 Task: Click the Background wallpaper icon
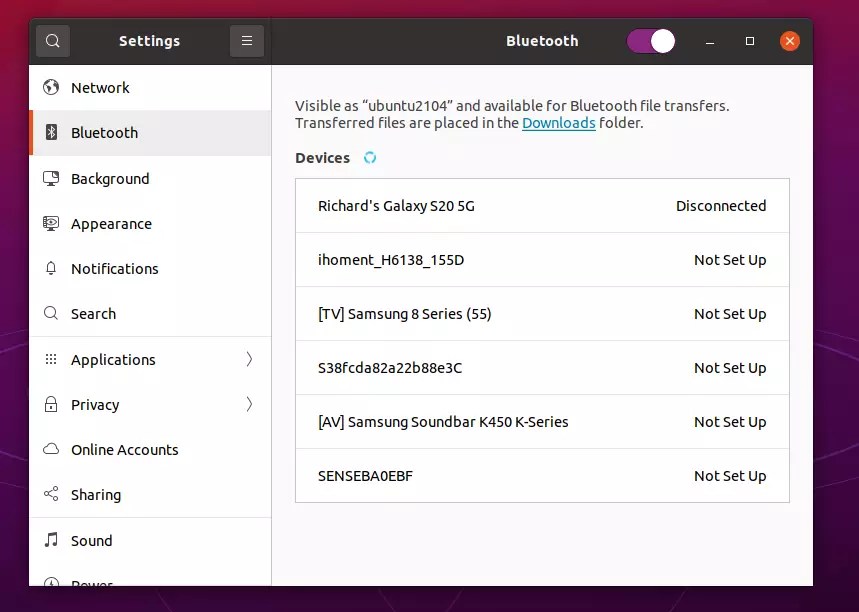point(51,178)
